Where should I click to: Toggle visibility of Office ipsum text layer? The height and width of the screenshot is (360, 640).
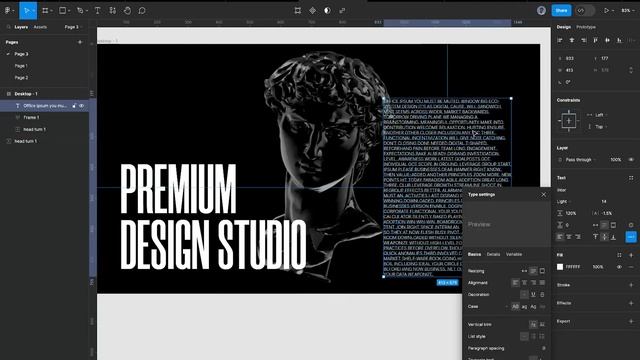pyautogui.click(x=82, y=106)
